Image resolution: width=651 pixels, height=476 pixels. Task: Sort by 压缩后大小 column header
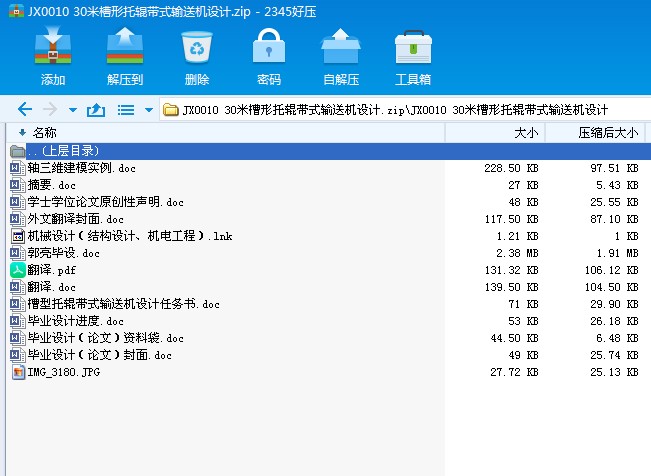coord(607,132)
